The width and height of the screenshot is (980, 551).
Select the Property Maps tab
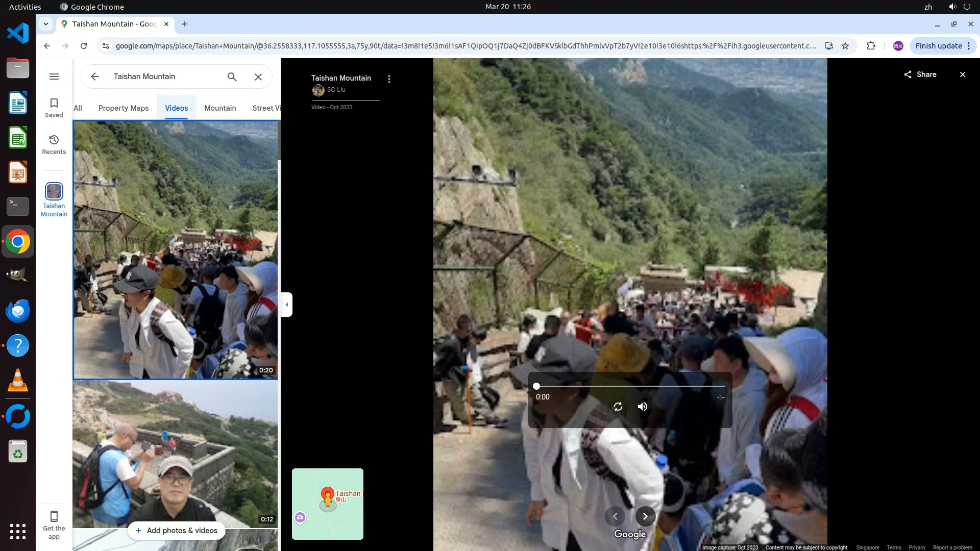tap(124, 108)
